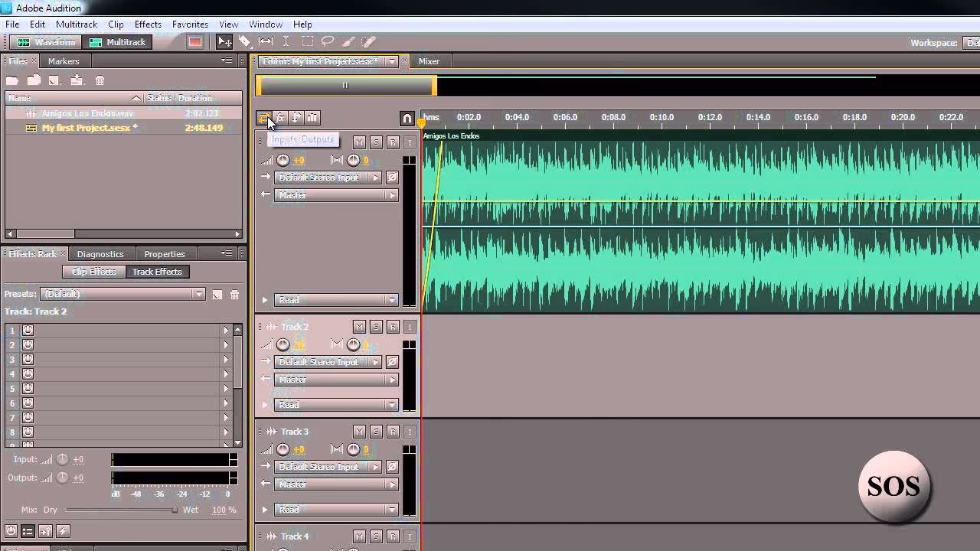Open effect slot 2 arrow menu
Viewport: 980px width, 551px height.
[226, 345]
